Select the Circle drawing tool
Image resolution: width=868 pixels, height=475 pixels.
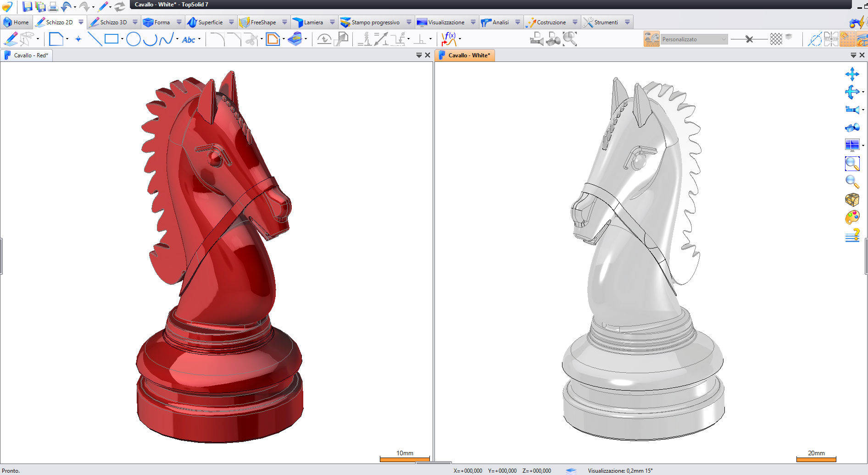tap(133, 39)
